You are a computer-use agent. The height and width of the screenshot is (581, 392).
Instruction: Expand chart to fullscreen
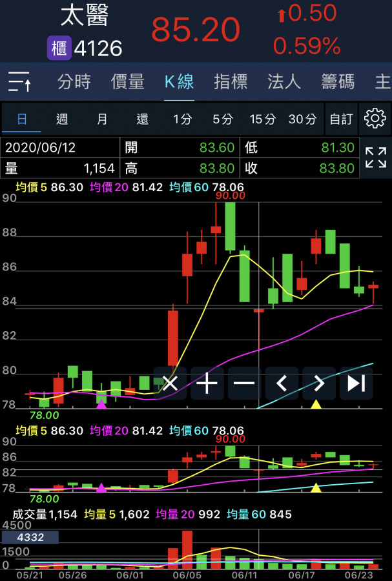tap(375, 158)
